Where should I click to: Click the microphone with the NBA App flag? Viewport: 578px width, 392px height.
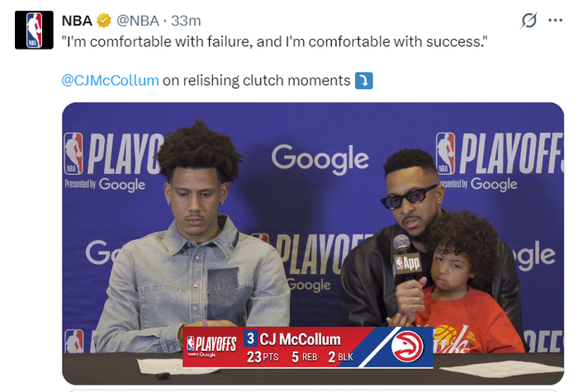click(x=405, y=258)
